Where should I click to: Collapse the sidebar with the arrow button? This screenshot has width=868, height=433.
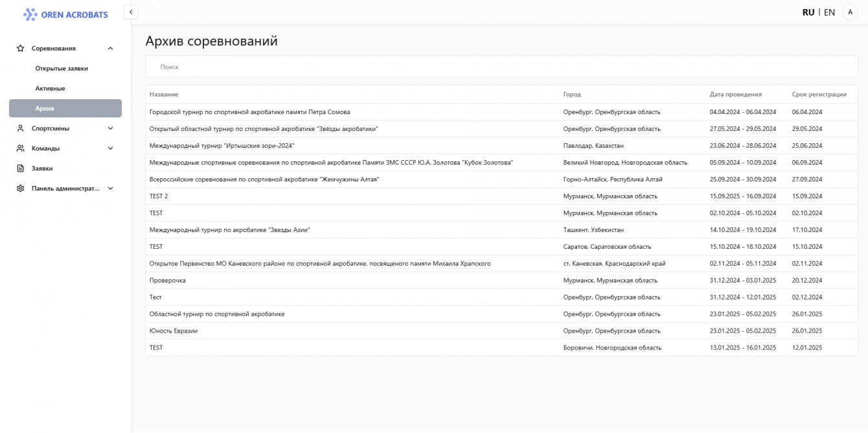[131, 12]
